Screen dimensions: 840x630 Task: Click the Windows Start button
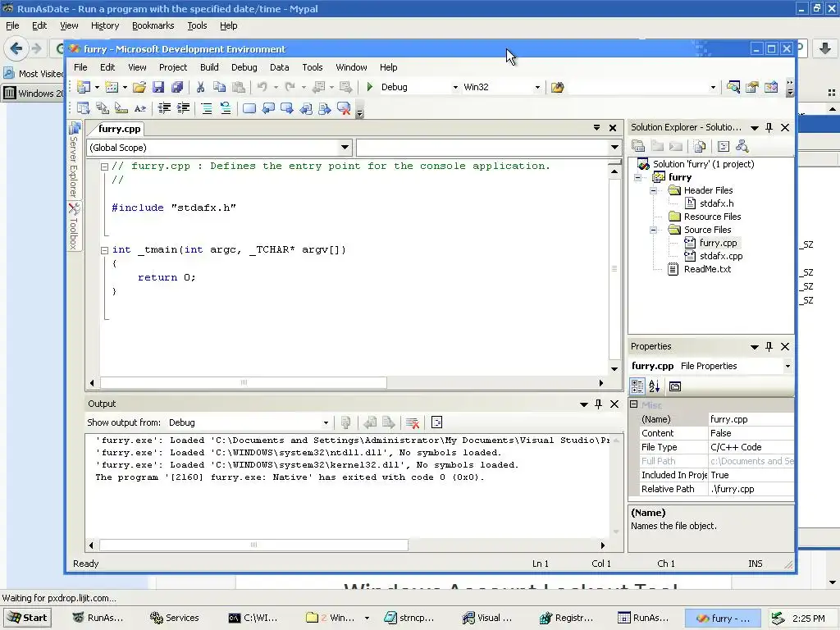(27, 618)
